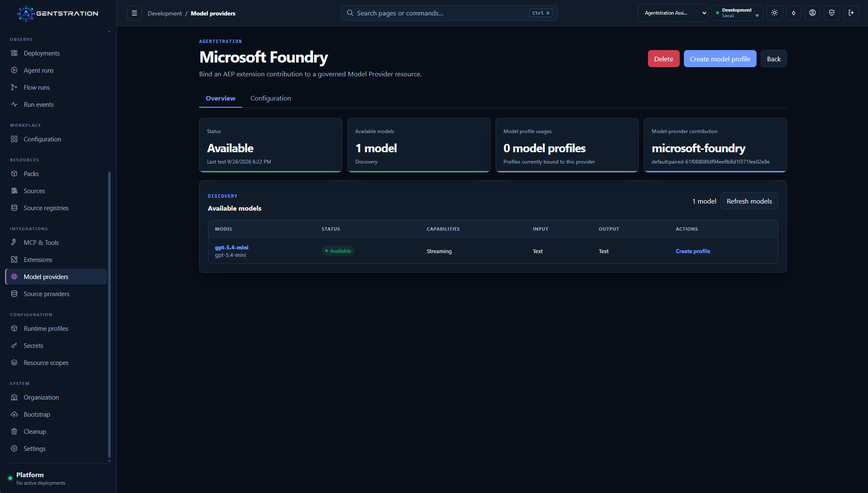Click Refresh models button
The image size is (868, 493).
pyautogui.click(x=749, y=201)
